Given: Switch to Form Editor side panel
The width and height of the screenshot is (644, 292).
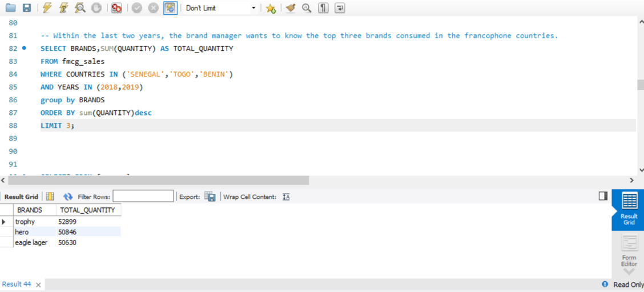Looking at the screenshot, I should 629,251.
